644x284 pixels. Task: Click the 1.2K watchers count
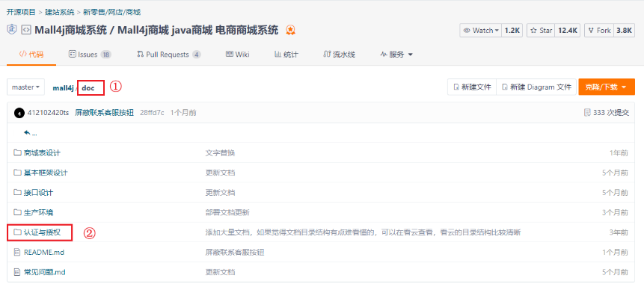pos(512,31)
